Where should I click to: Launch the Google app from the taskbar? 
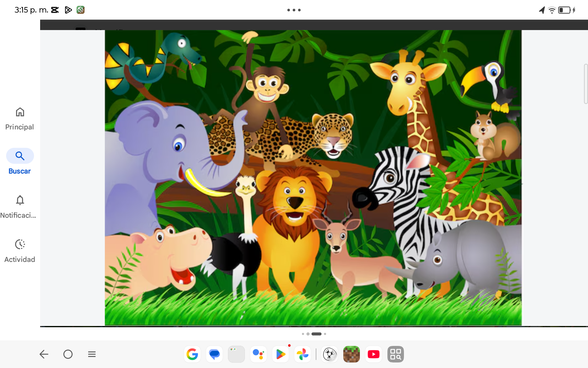[x=192, y=354]
